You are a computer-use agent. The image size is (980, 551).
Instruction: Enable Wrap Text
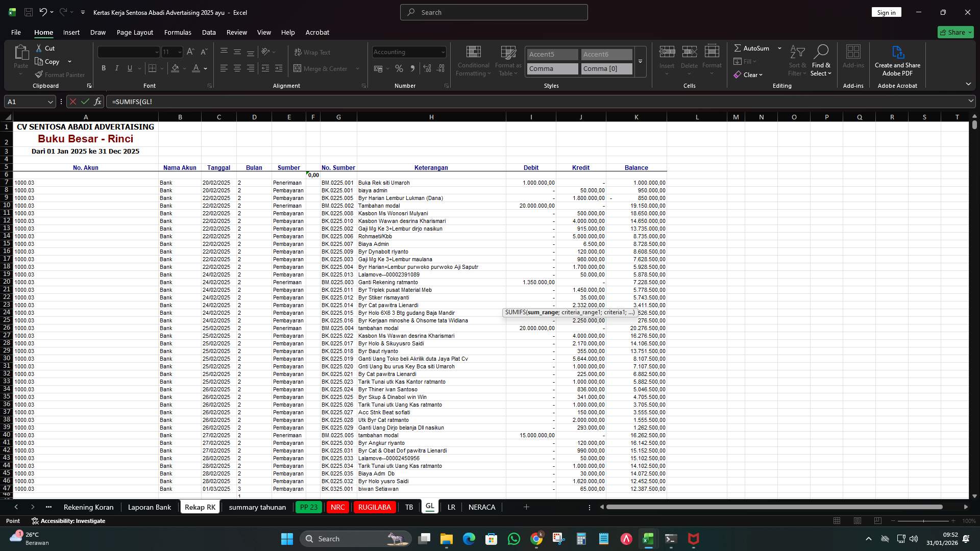(312, 52)
